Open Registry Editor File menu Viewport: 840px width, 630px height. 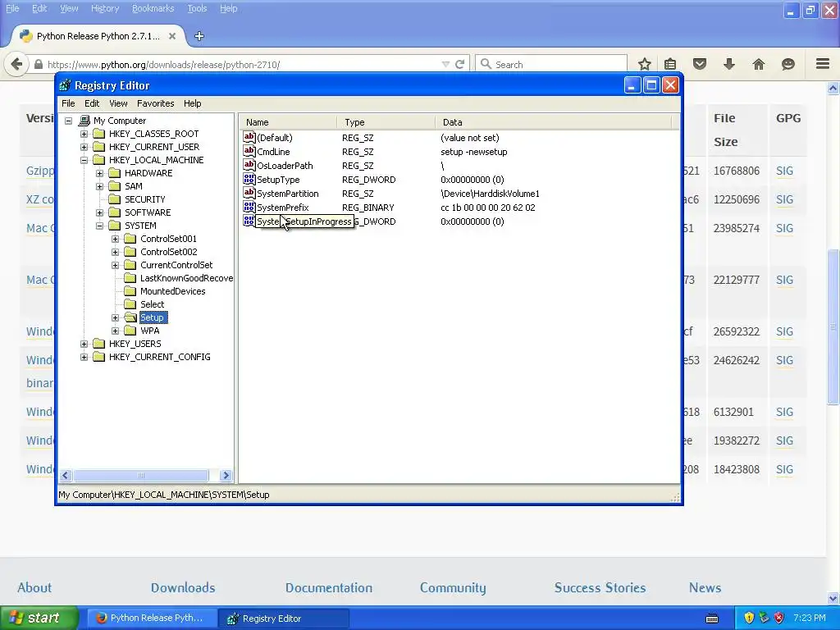coord(68,103)
